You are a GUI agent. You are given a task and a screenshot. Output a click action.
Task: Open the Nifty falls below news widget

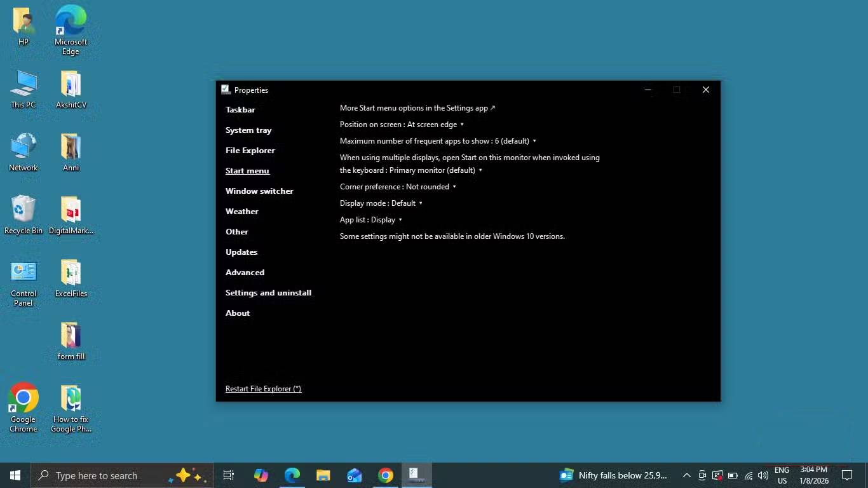pyautogui.click(x=613, y=475)
